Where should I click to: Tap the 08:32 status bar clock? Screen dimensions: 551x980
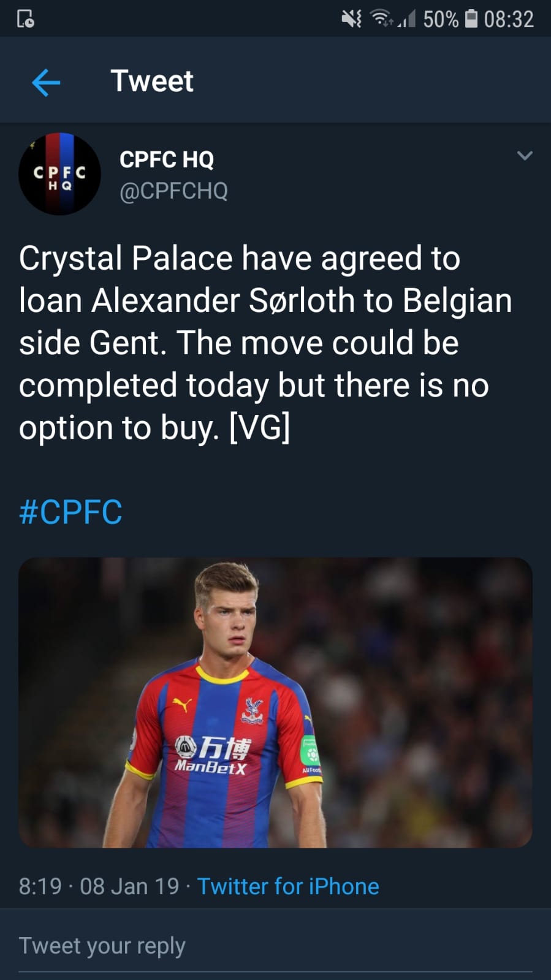pyautogui.click(x=509, y=19)
